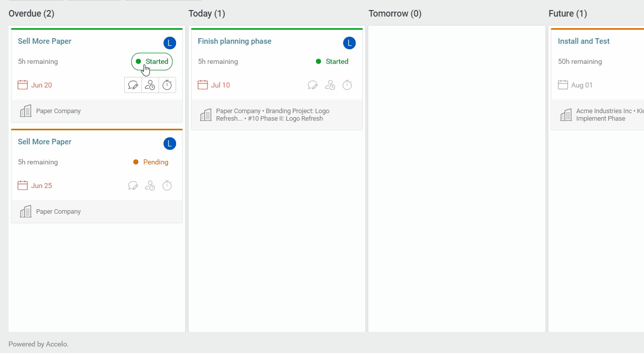Click the Jul 10 due date

pos(220,85)
